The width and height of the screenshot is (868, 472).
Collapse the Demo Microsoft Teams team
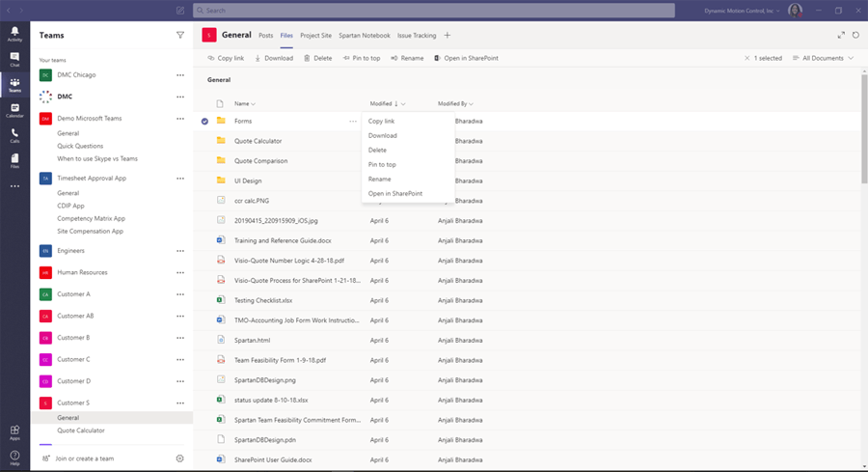click(89, 118)
